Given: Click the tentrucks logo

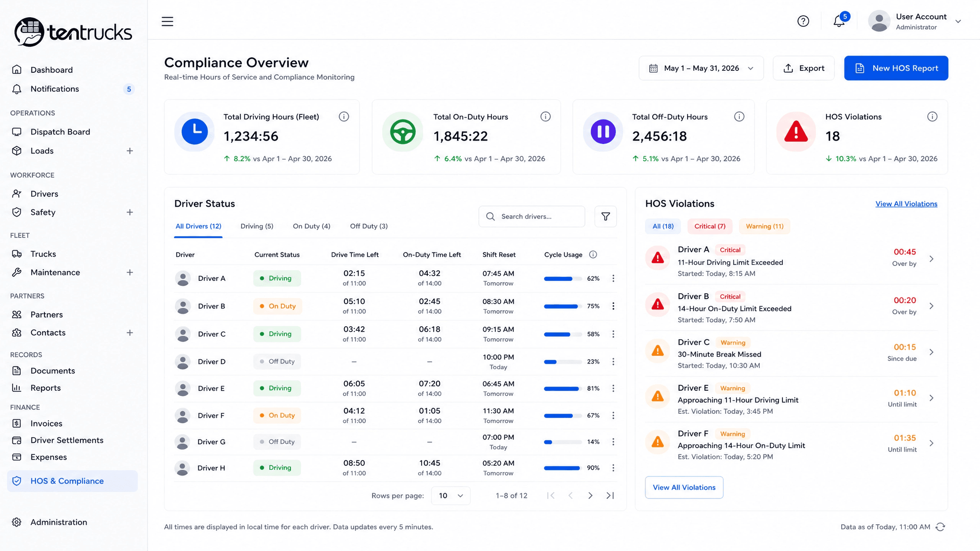Looking at the screenshot, I should point(73,32).
